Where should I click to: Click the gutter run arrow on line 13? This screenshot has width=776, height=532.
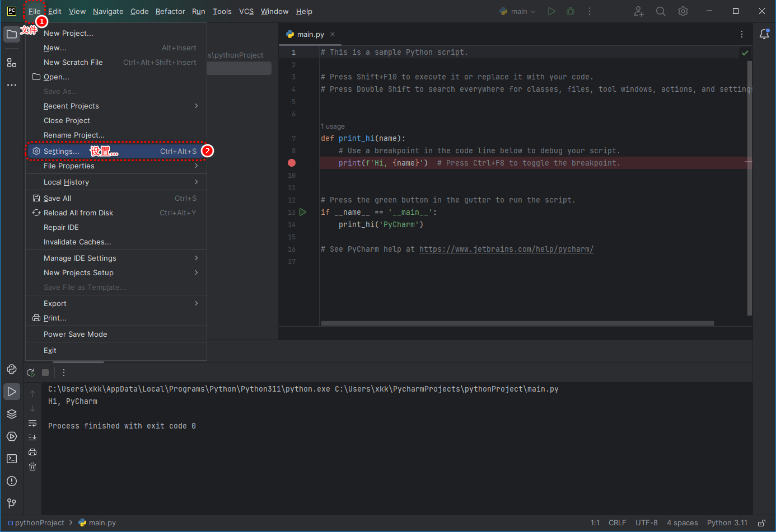[x=303, y=212]
